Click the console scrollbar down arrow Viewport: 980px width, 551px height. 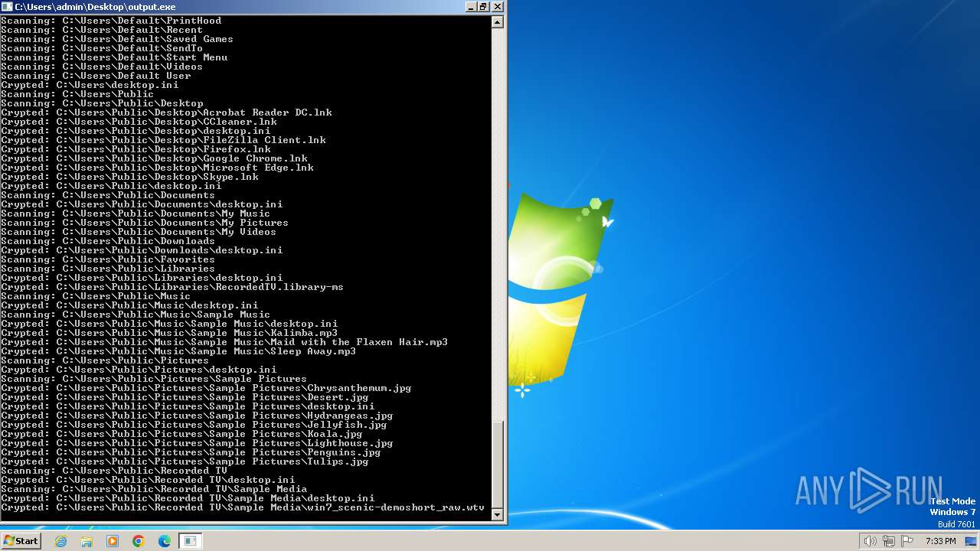click(498, 515)
